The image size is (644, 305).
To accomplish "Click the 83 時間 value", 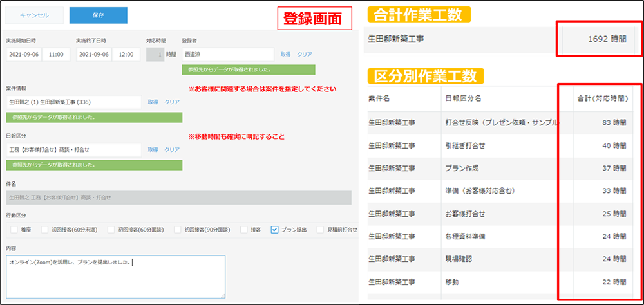I will click(x=614, y=122).
